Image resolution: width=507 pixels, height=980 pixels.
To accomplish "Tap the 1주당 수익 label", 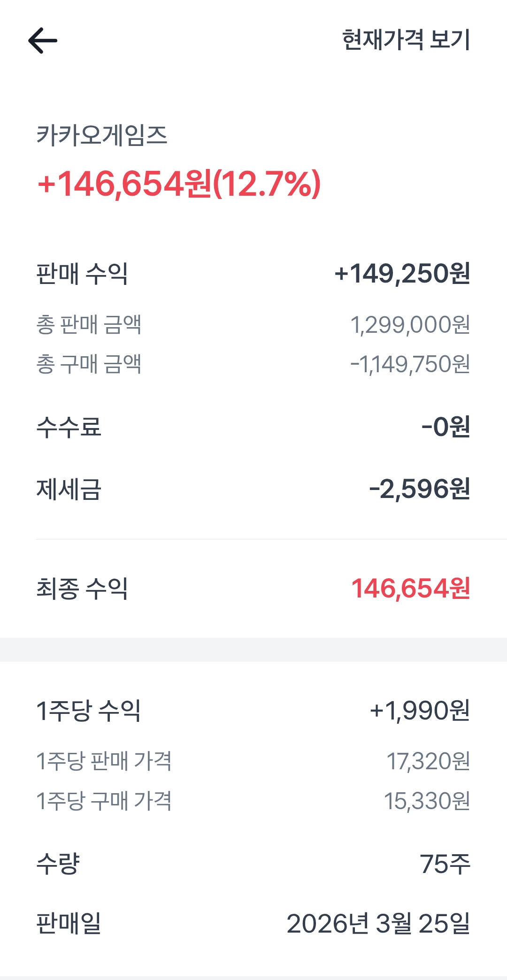I will (89, 711).
